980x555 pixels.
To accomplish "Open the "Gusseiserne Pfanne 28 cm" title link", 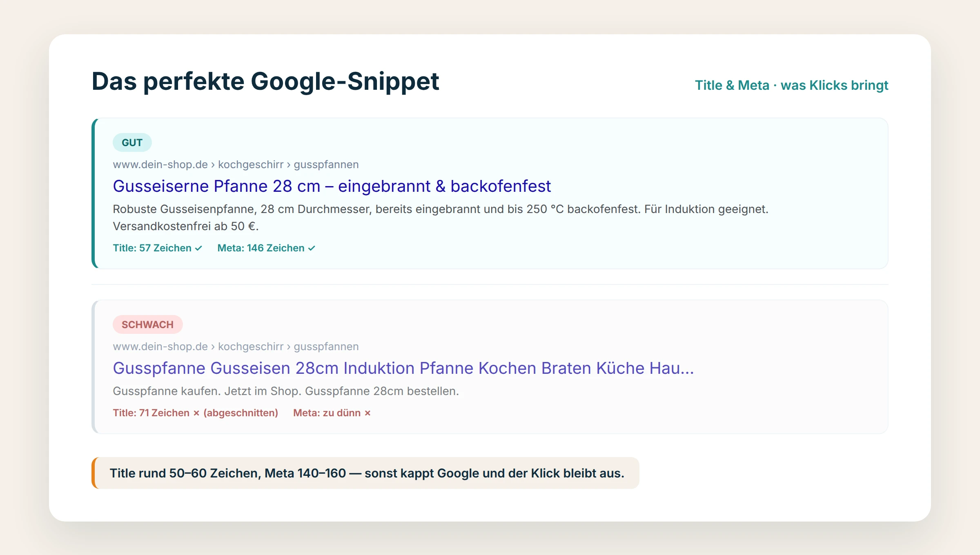I will [x=332, y=186].
